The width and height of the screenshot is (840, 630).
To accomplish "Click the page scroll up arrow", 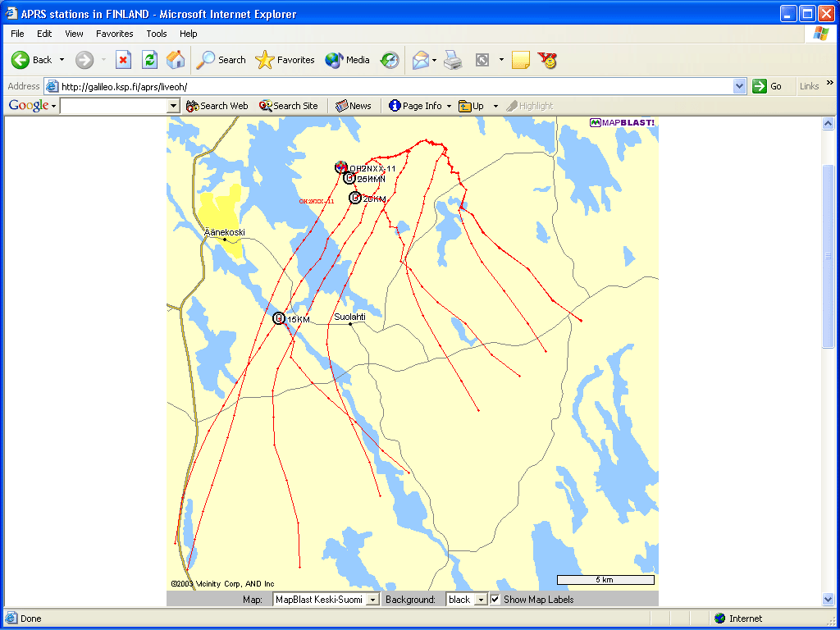I will (828, 124).
